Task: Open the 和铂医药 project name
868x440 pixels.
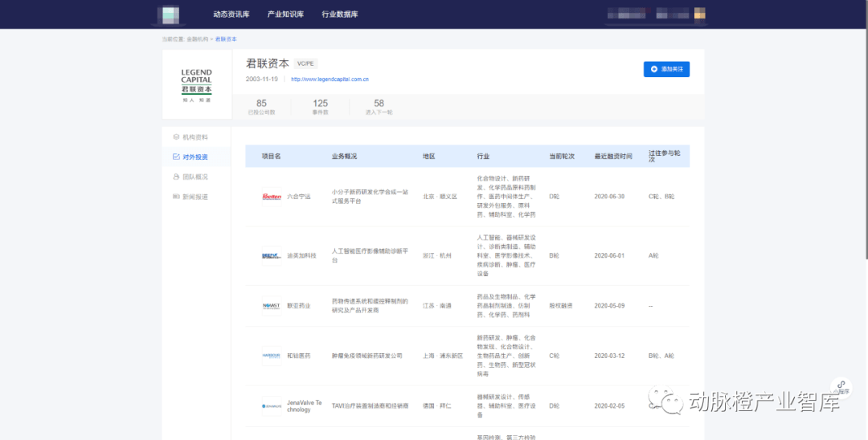Action: pos(299,356)
